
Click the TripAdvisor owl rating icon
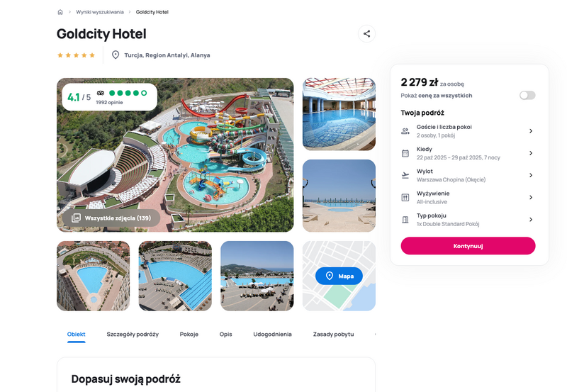pyautogui.click(x=101, y=93)
